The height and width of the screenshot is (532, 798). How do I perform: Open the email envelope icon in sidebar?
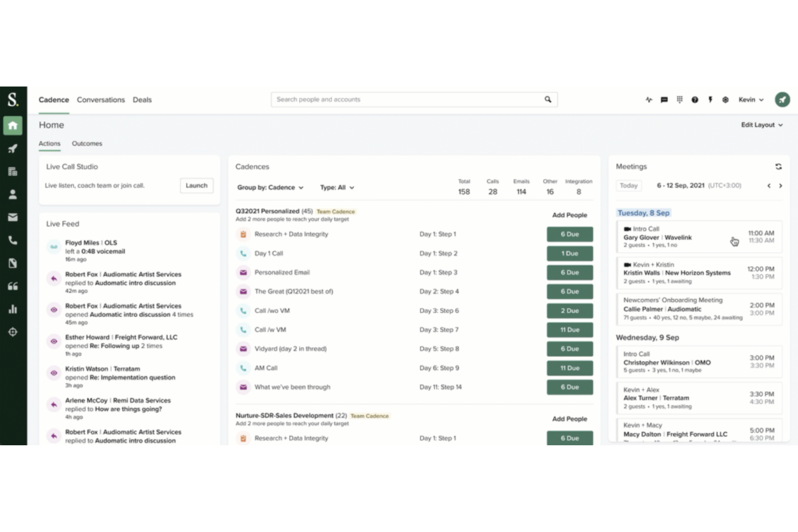[x=13, y=217]
